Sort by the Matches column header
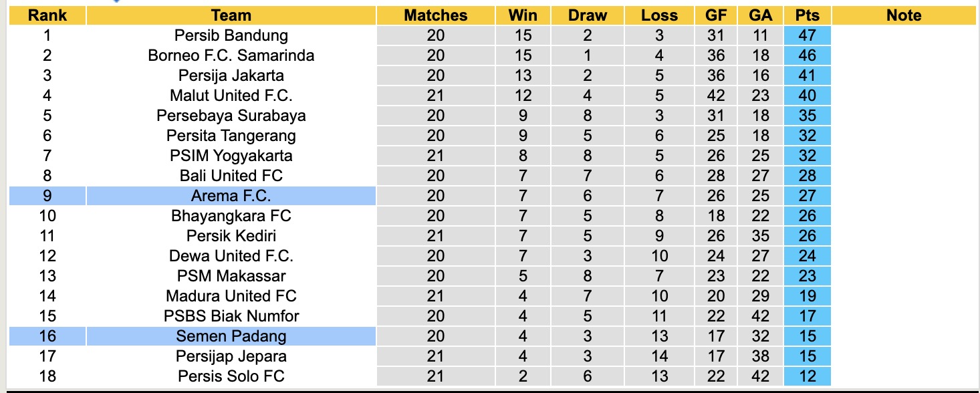980x393 pixels. pos(435,15)
